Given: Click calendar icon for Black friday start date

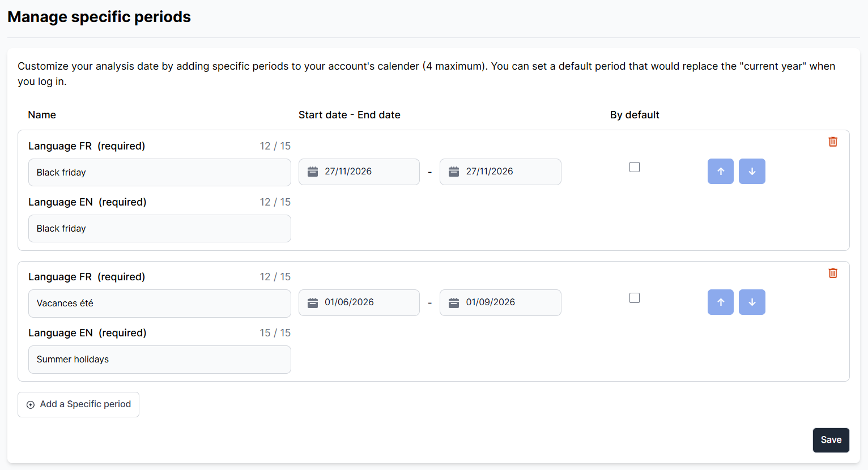Looking at the screenshot, I should click(313, 172).
